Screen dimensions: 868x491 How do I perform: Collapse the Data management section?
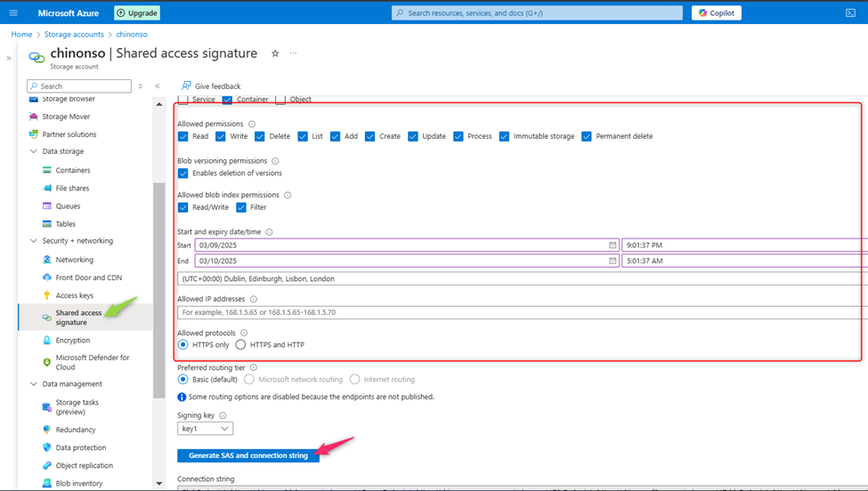(33, 383)
